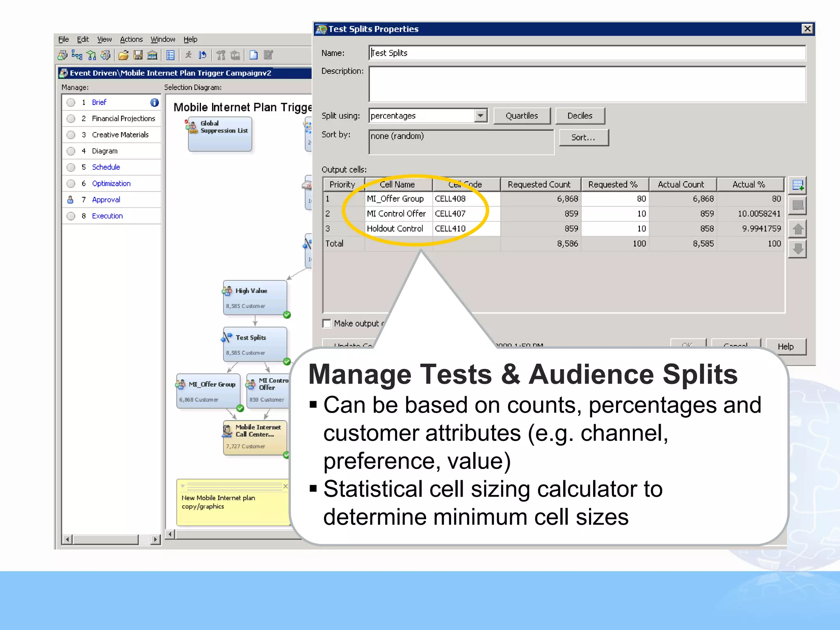Open the Optimization link in Manage
840x630 pixels.
(111, 184)
